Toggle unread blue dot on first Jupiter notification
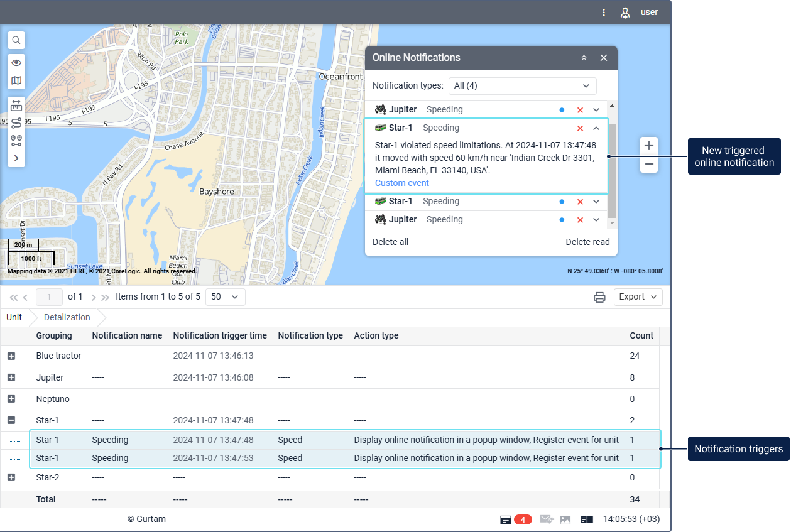 [x=562, y=110]
